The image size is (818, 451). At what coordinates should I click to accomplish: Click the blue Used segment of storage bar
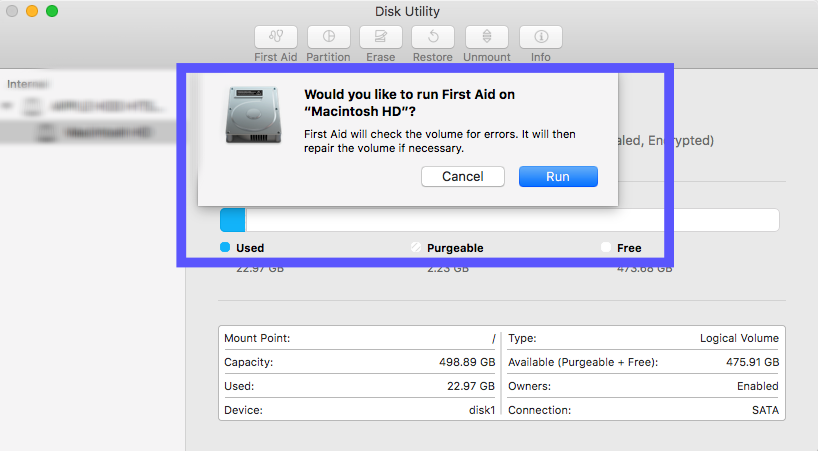[233, 220]
